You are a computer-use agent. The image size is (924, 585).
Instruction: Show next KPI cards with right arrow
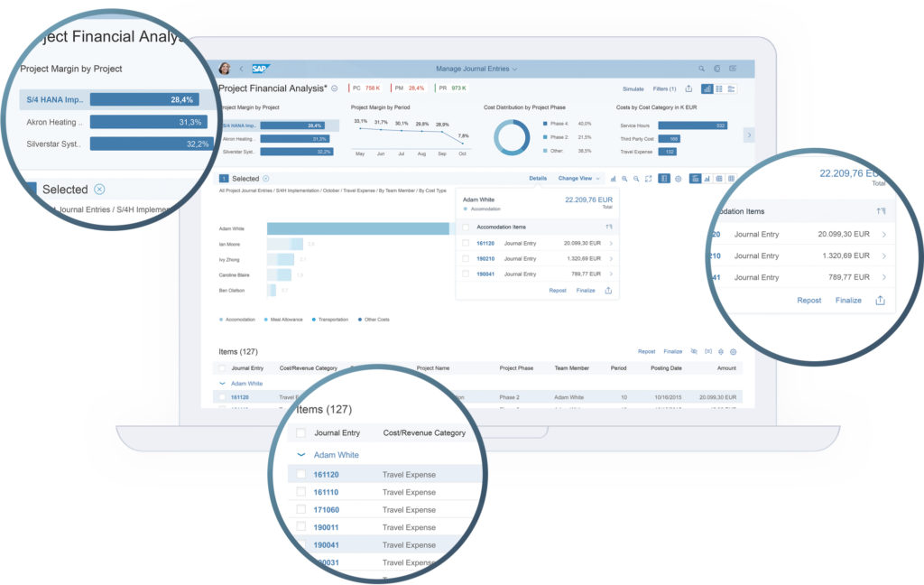click(x=749, y=135)
